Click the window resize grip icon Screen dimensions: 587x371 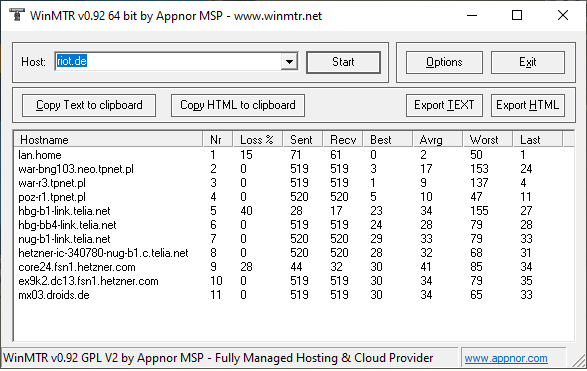pyautogui.click(x=579, y=361)
